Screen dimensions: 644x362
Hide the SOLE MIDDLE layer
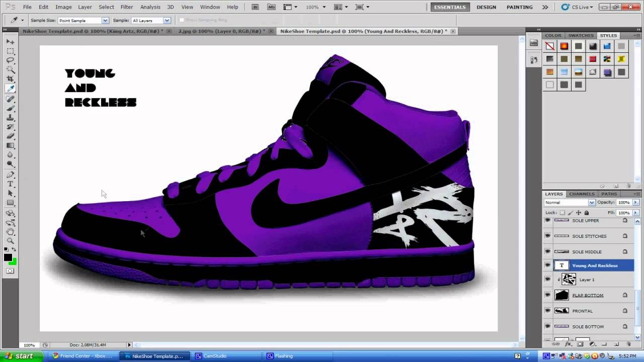547,251
